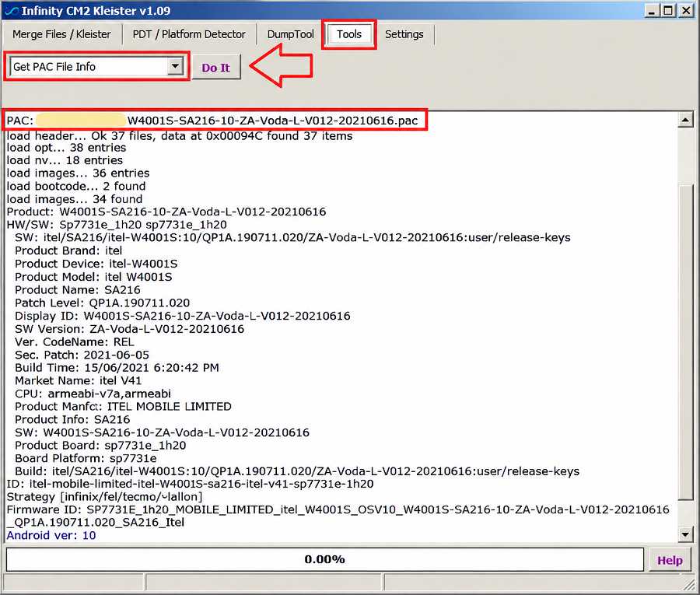Click the 'Product Brand: itel' line
This screenshot has width=700, height=595.
click(68, 250)
